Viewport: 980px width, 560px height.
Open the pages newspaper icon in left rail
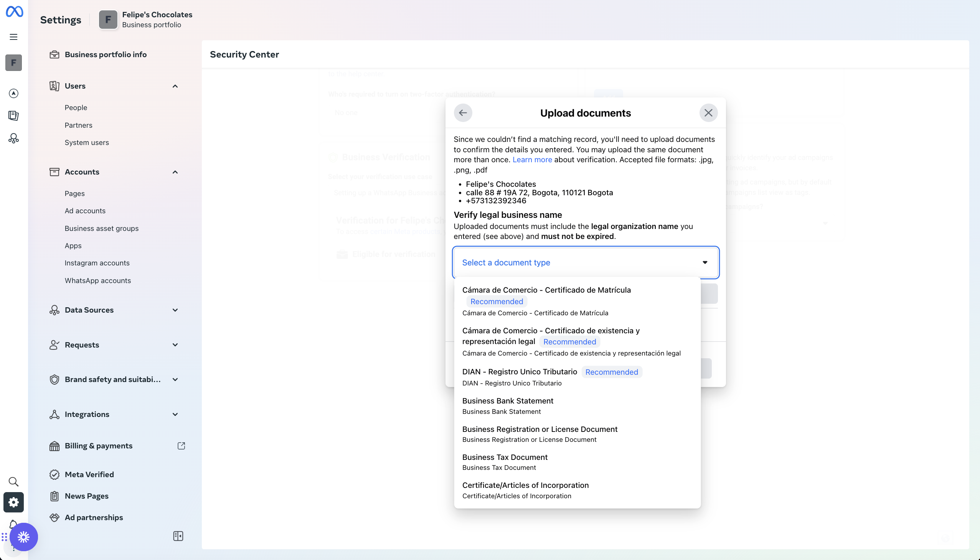point(13,116)
